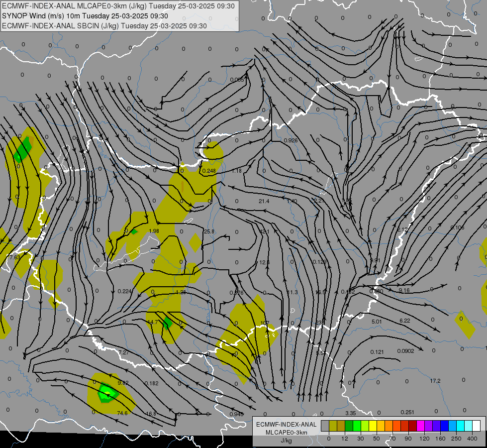This screenshot has height=448, width=487.
Task: Select the SYNOP Wind 10m header line
Action: [x=85, y=16]
